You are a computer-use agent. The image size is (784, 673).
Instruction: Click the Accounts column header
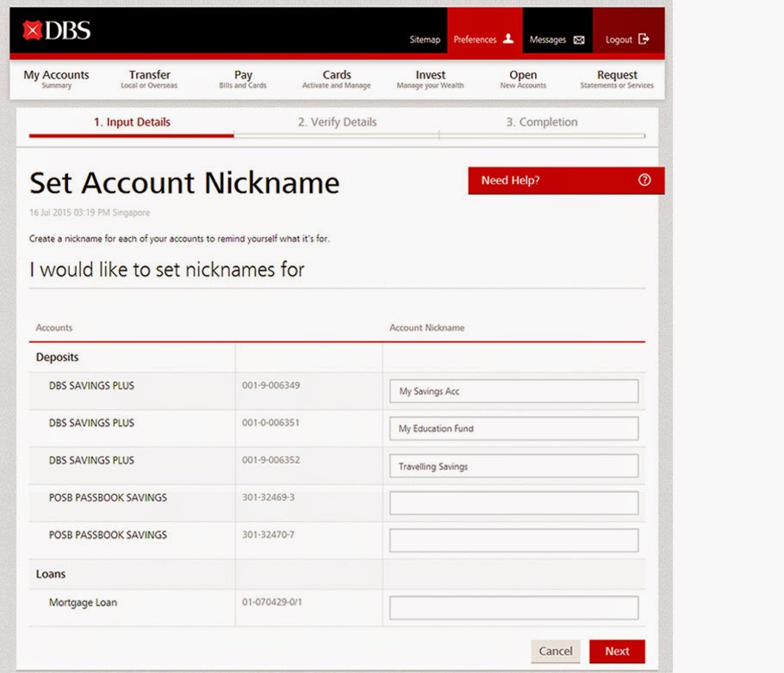[54, 328]
